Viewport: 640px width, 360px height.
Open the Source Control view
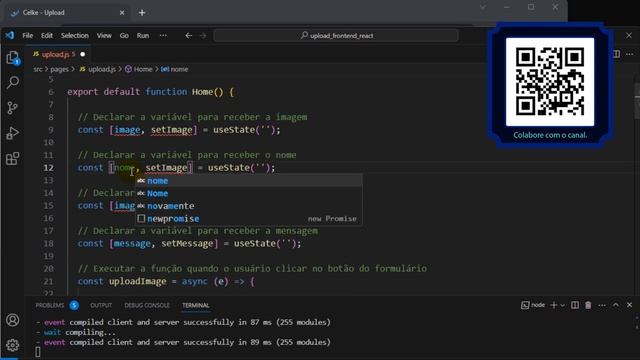tap(13, 108)
